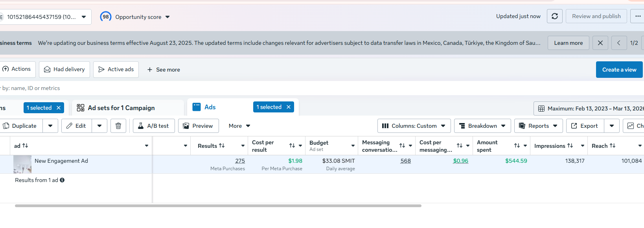Click Learn more in the banner
The image size is (644, 228).
pos(568,43)
